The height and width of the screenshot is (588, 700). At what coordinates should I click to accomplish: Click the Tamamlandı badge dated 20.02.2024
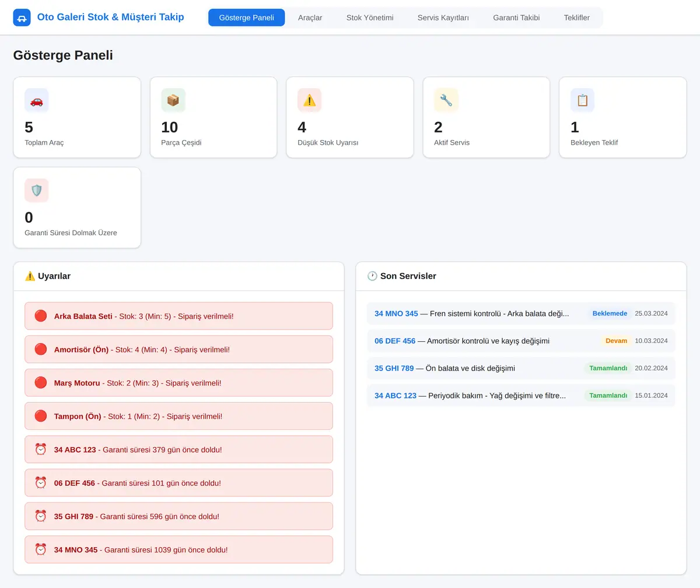[x=608, y=368]
